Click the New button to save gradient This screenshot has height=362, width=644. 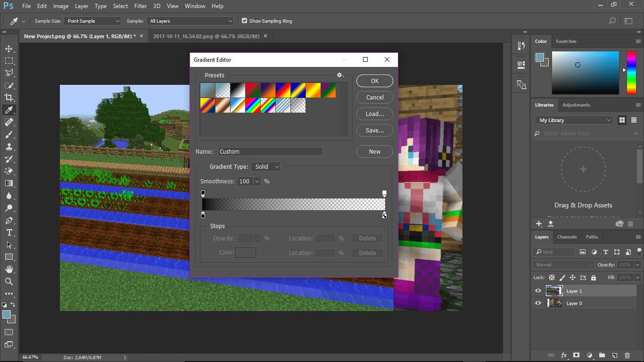[x=374, y=151]
